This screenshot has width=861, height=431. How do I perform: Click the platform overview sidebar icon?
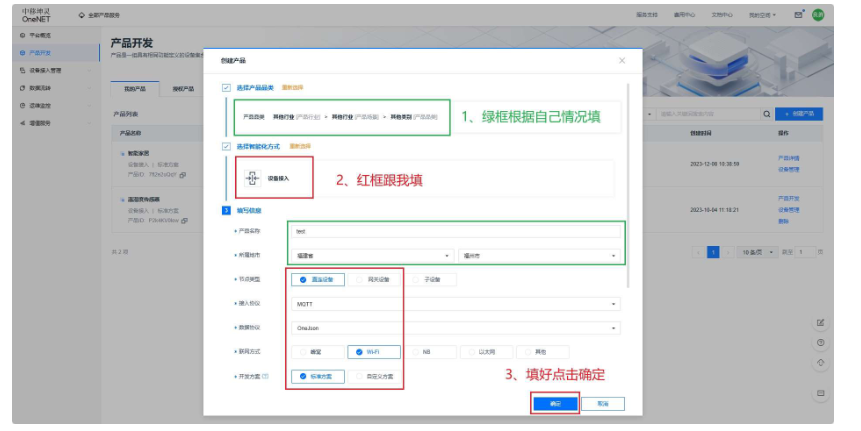pyautogui.click(x=23, y=35)
